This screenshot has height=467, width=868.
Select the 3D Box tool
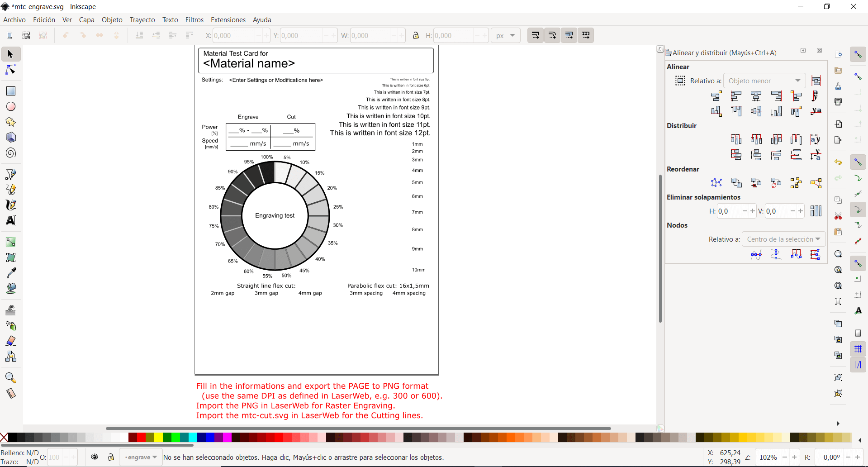click(11, 137)
